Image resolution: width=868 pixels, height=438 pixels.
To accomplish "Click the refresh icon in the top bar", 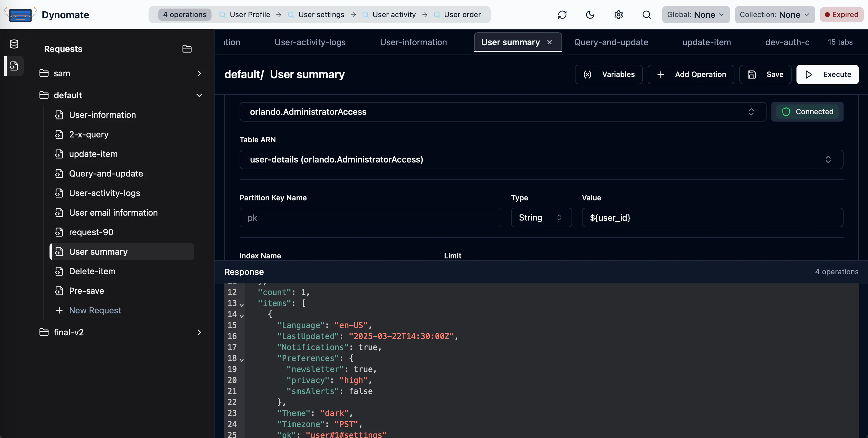I will 563,14.
